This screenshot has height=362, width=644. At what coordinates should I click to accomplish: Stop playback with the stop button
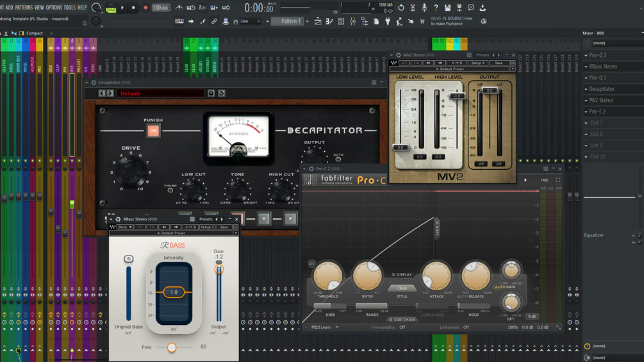tap(133, 8)
